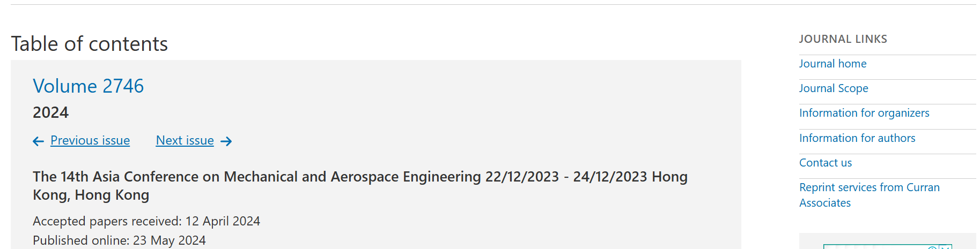This screenshot has height=249, width=980.
Task: Click the right arrow beside Next issue
Action: tap(226, 141)
